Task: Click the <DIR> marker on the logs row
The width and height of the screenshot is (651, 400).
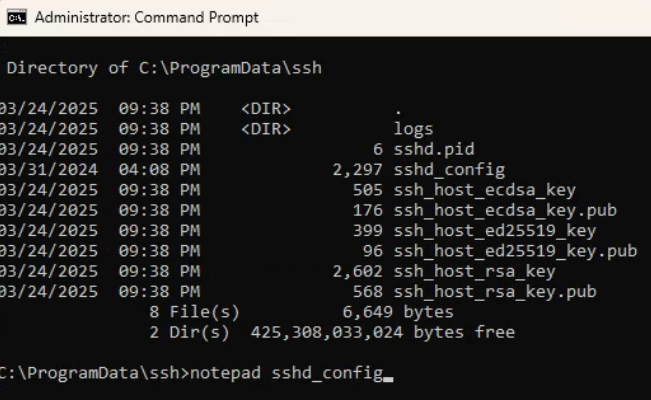Action: (266, 129)
